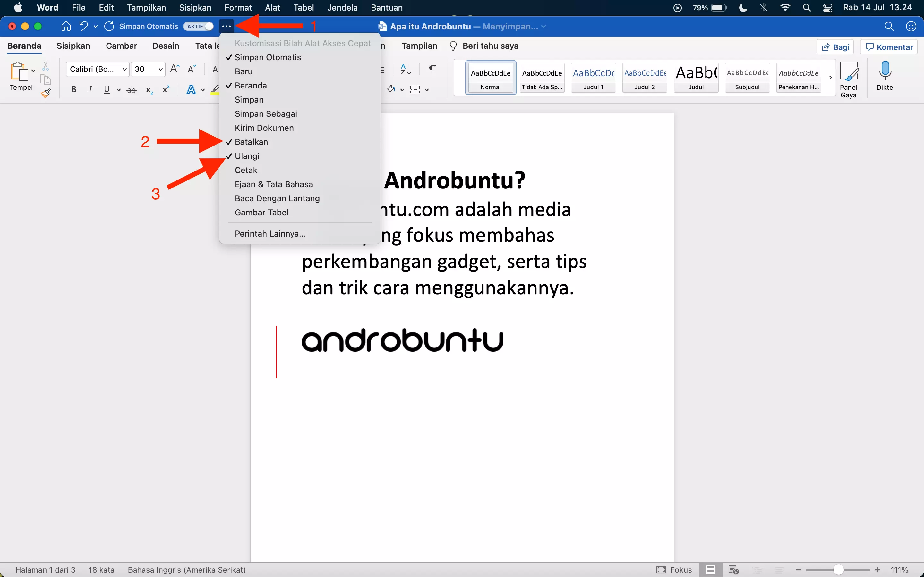Expand the undo history chevron
This screenshot has height=577, width=924.
pos(96,26)
